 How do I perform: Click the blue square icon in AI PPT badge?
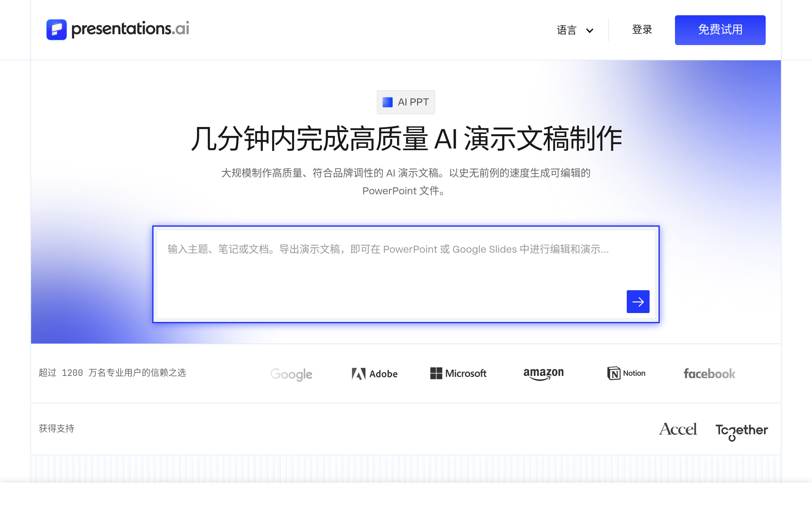388,102
